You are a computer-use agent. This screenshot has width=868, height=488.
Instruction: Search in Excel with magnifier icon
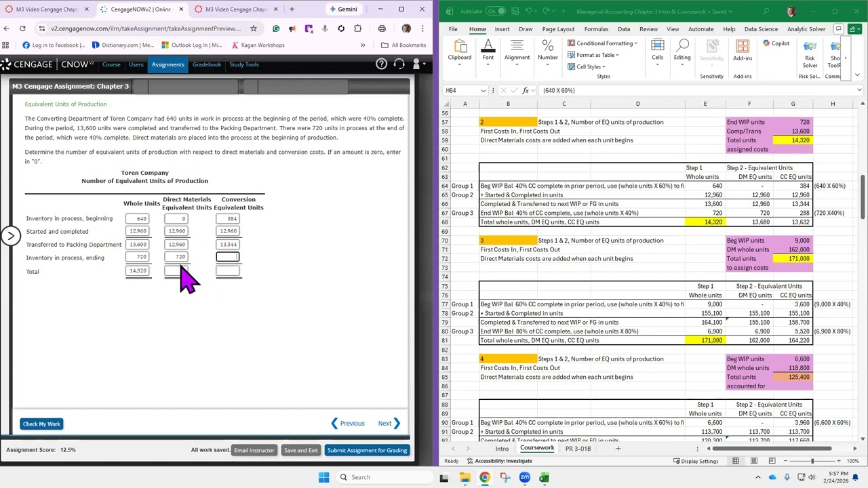click(x=766, y=12)
